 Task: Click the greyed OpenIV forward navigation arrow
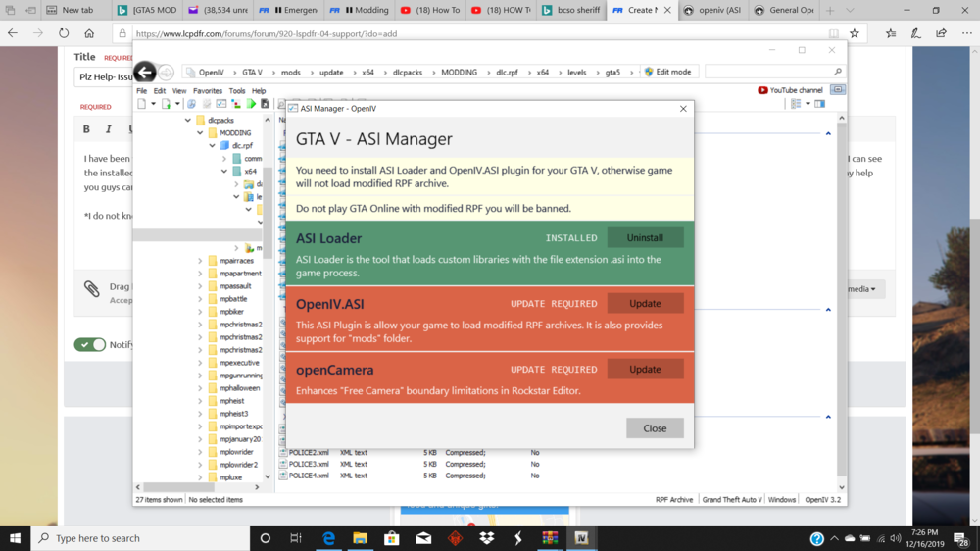point(166,73)
